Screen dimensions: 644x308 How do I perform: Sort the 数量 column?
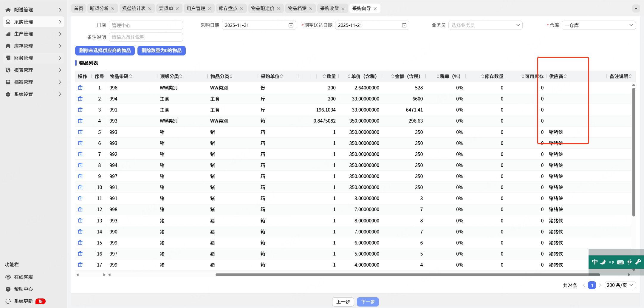coord(329,77)
